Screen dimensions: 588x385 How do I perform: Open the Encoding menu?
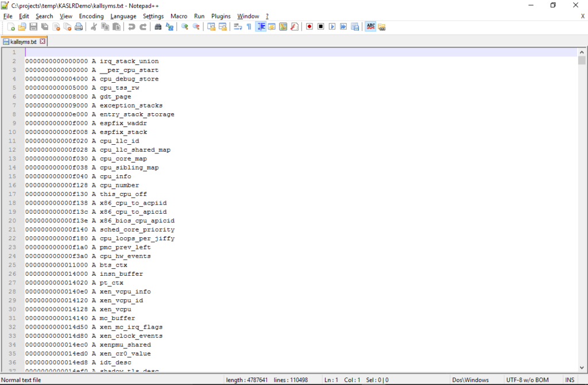point(91,16)
